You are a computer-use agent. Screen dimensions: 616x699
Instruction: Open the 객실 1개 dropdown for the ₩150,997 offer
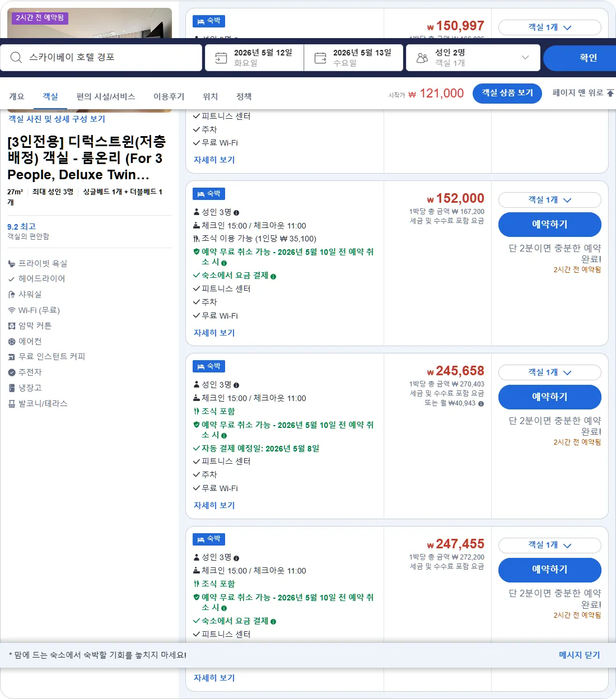click(x=550, y=27)
